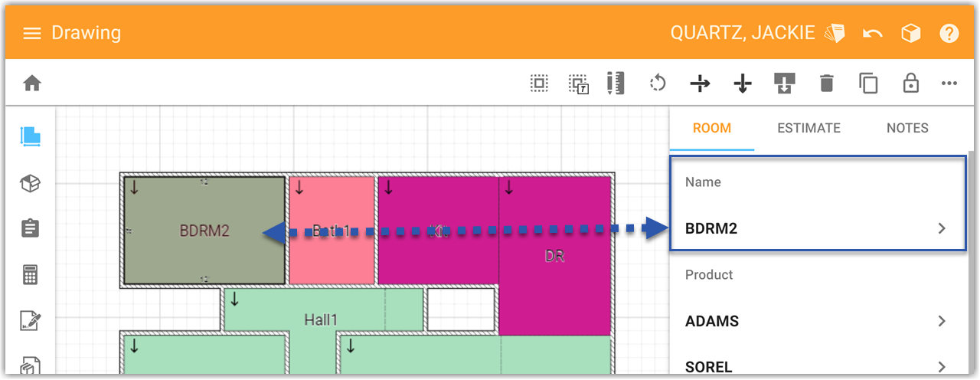Select the pink Bath1 room
Image resolution: width=980 pixels, height=380 pixels.
coord(332,230)
